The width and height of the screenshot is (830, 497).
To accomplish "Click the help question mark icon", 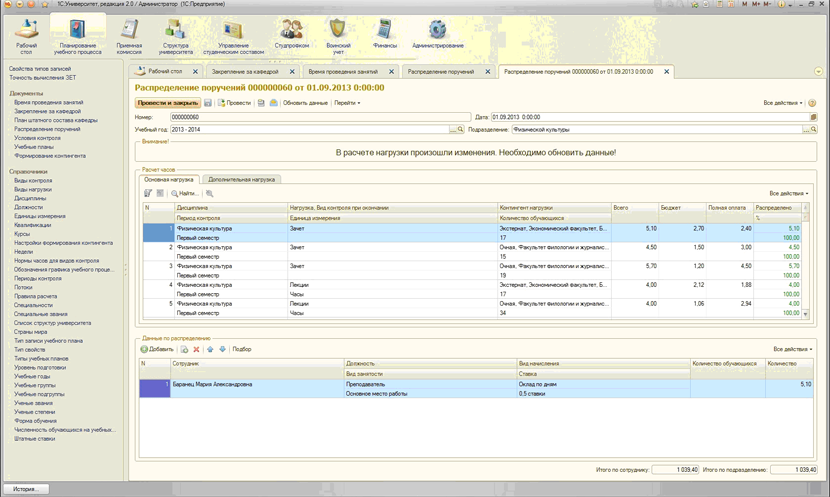I will (x=812, y=103).
